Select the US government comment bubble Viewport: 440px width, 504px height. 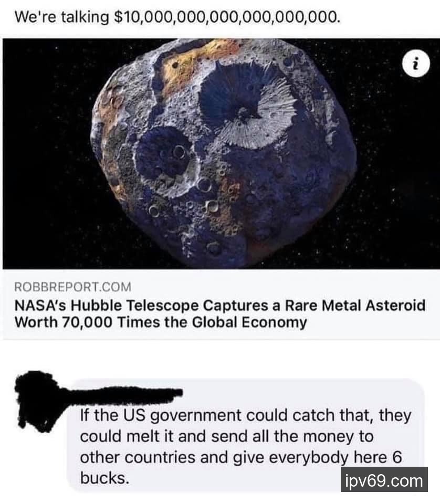[x=246, y=435]
